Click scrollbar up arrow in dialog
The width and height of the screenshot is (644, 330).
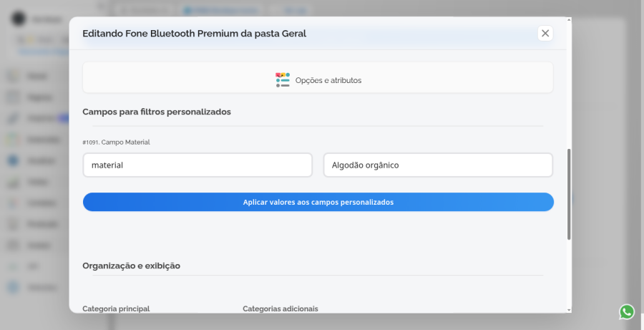click(x=569, y=20)
